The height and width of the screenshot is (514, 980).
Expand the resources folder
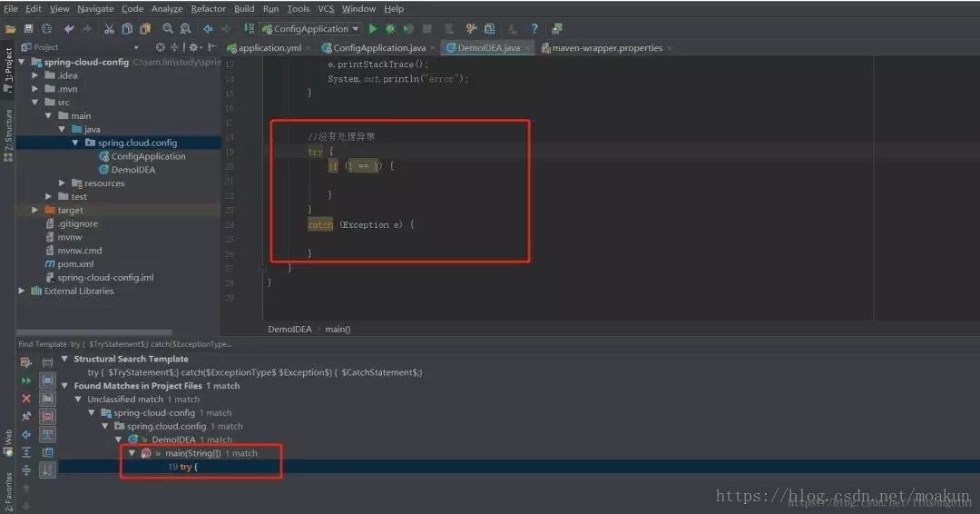62,183
